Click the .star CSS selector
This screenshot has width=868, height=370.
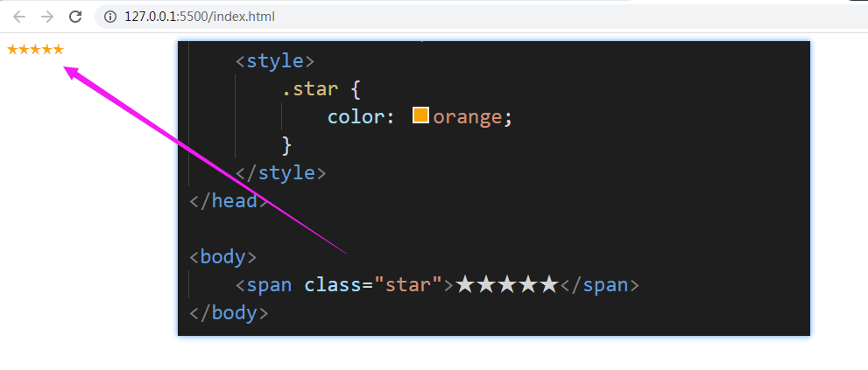[309, 88]
